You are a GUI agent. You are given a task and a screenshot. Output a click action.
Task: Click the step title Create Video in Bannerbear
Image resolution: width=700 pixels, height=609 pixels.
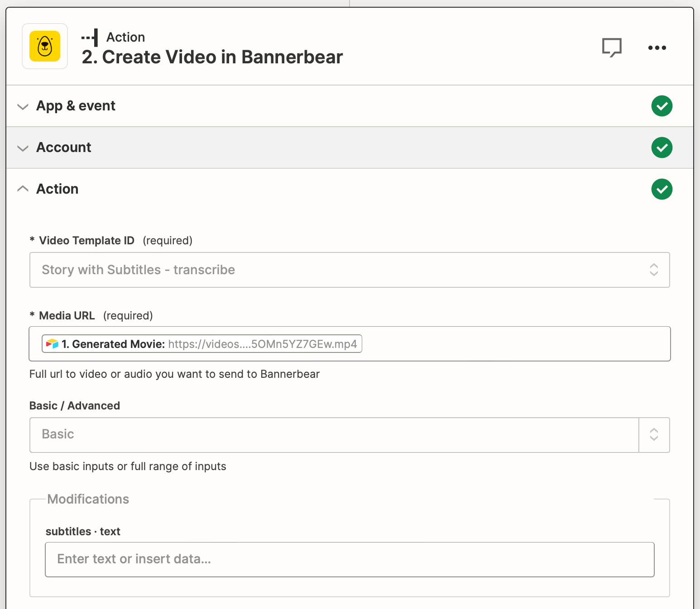pos(212,57)
